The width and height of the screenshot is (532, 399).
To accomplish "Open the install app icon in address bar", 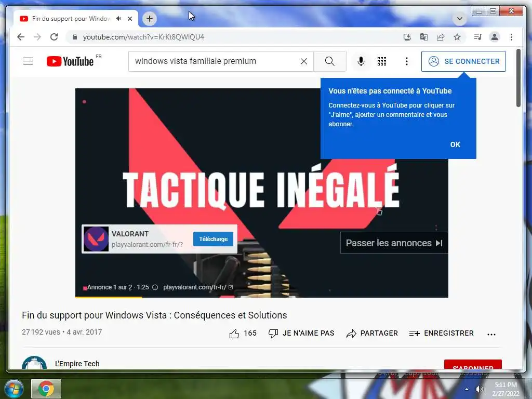I will [x=407, y=37].
